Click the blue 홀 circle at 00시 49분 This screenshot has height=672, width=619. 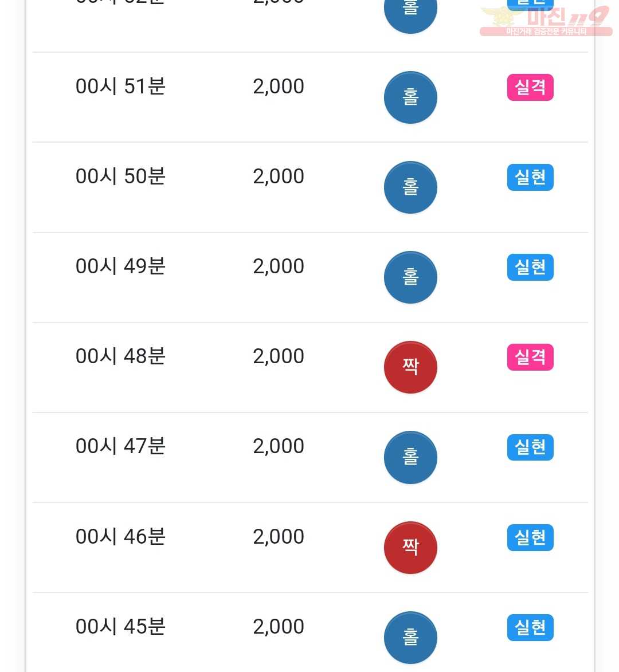point(410,277)
